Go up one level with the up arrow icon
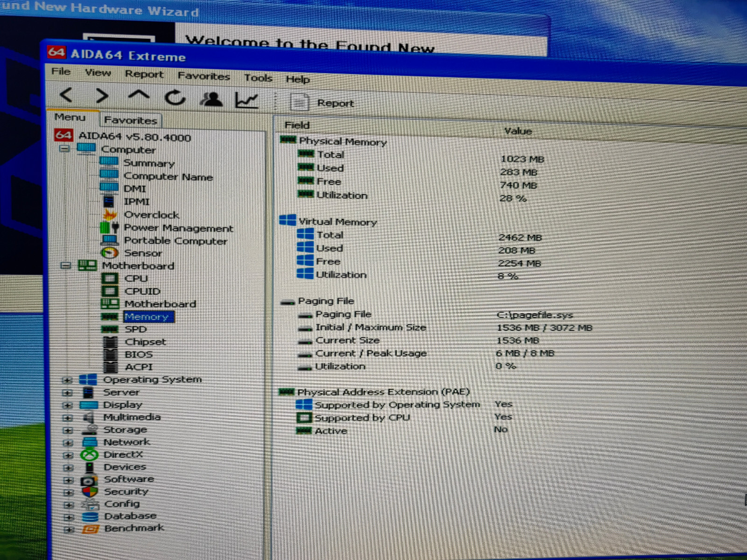This screenshot has width=747, height=560. click(139, 96)
